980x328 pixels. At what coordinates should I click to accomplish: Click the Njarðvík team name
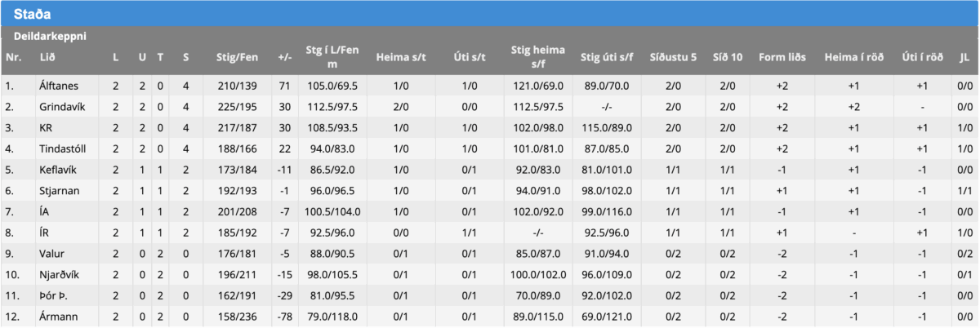pyautogui.click(x=58, y=276)
